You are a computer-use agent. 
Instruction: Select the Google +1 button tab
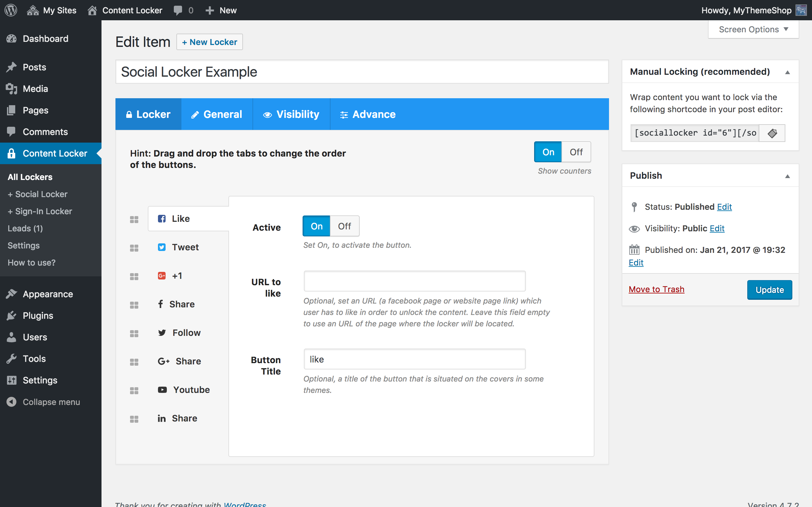pos(170,276)
